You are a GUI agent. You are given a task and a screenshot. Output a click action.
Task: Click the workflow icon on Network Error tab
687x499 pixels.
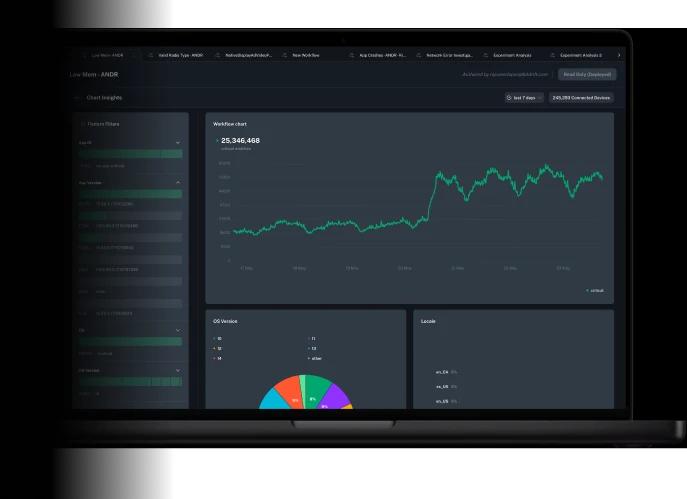pos(418,55)
